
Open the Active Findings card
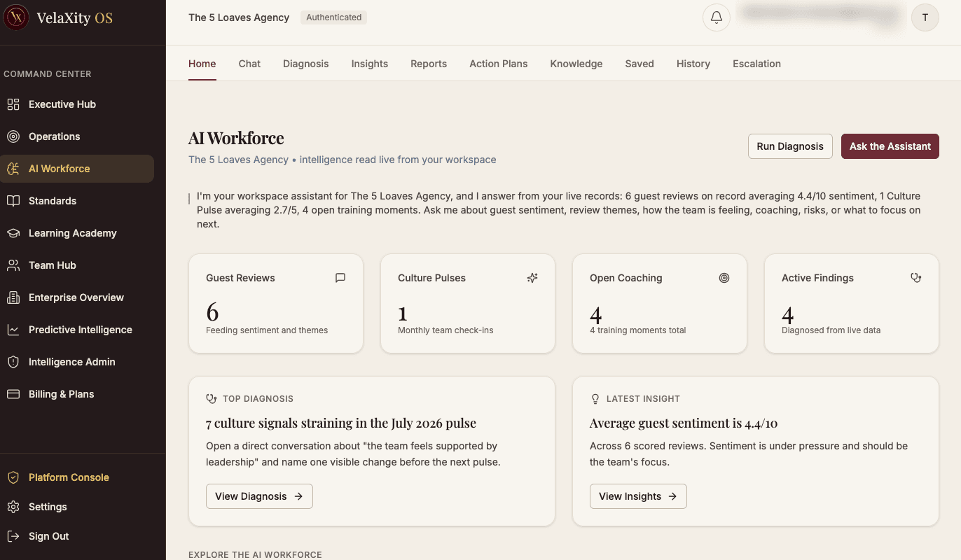(852, 304)
